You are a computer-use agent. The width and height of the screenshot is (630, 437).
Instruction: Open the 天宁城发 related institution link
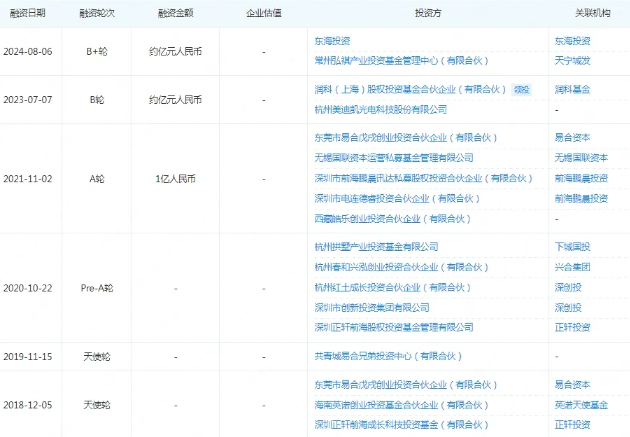(573, 61)
